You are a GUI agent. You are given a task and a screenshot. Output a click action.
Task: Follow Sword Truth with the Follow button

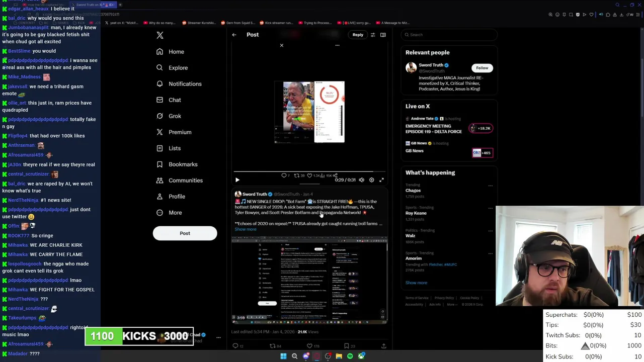point(482,68)
